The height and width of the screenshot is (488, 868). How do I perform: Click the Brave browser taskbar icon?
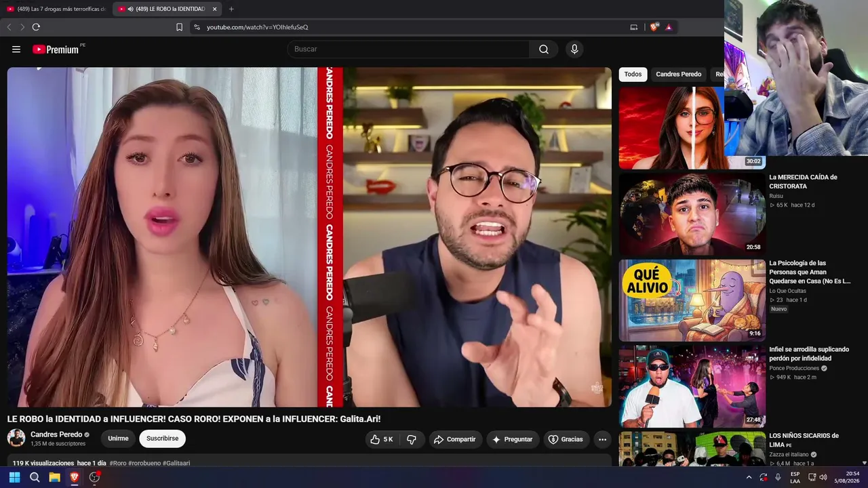click(x=75, y=477)
